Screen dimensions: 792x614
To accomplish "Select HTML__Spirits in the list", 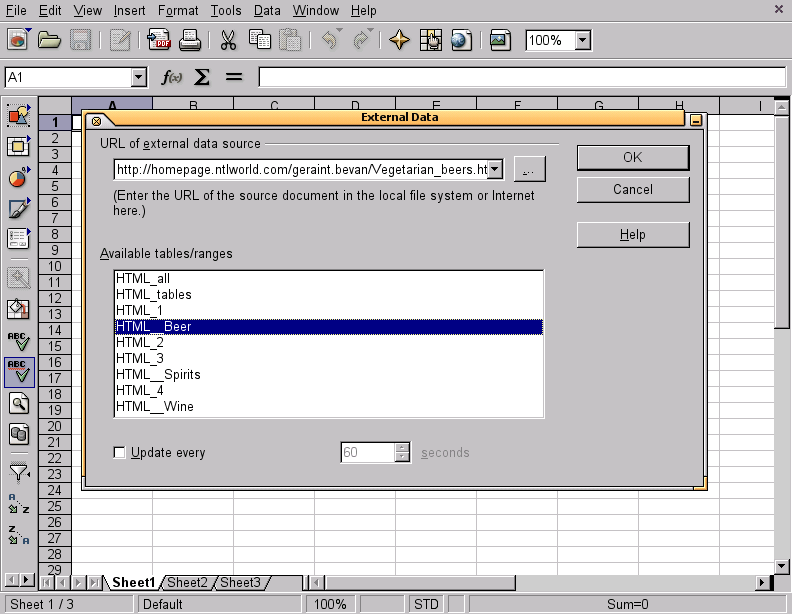I will coord(329,375).
